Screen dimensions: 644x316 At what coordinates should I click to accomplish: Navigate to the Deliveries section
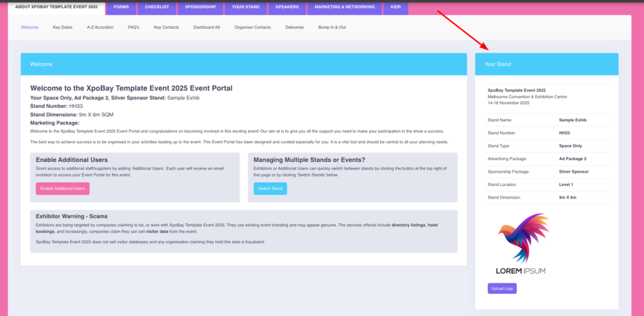coord(294,28)
